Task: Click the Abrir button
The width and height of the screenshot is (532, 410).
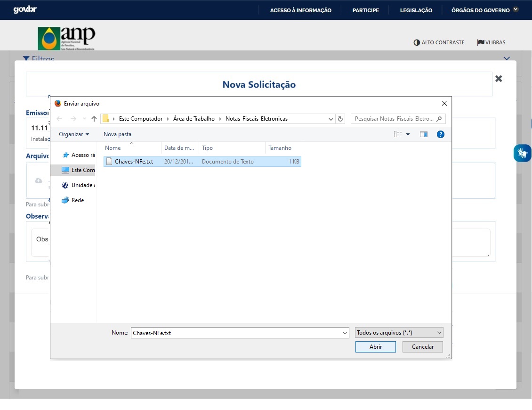Action: [x=376, y=346]
